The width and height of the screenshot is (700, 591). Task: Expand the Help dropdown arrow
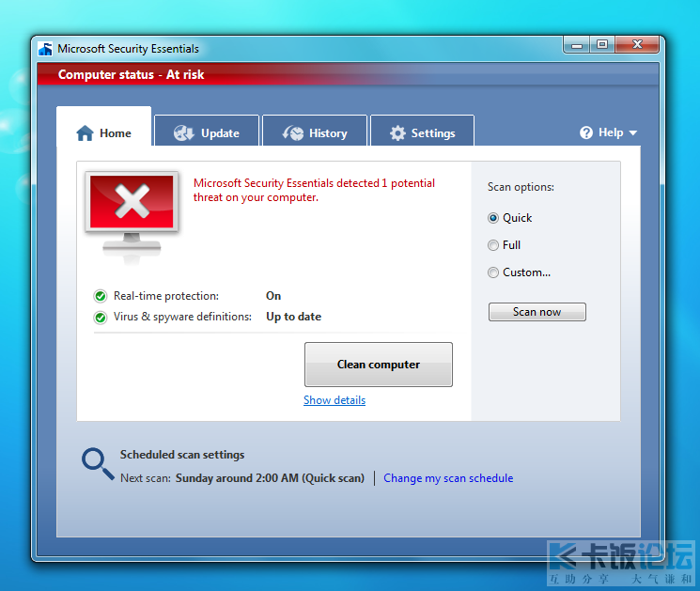pyautogui.click(x=632, y=133)
